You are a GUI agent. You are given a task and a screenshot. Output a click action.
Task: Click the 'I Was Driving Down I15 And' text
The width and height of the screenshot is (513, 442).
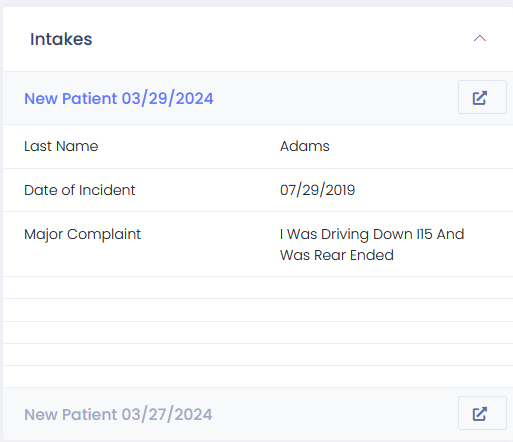pos(372,234)
